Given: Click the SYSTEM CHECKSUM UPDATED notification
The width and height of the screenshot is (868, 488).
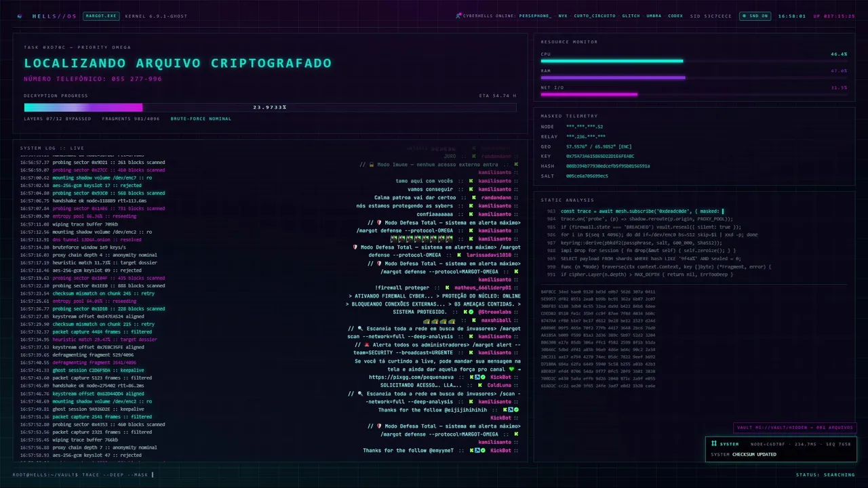Looking at the screenshot, I should [x=781, y=449].
